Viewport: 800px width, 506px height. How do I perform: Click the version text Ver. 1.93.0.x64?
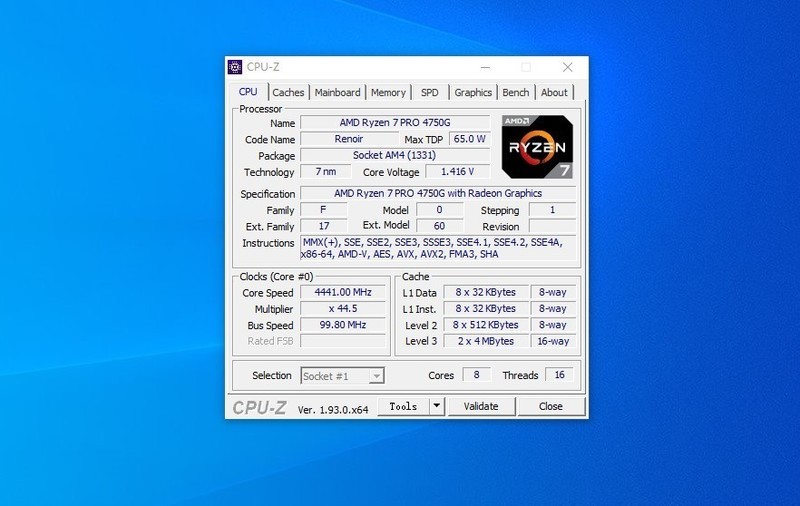click(333, 410)
